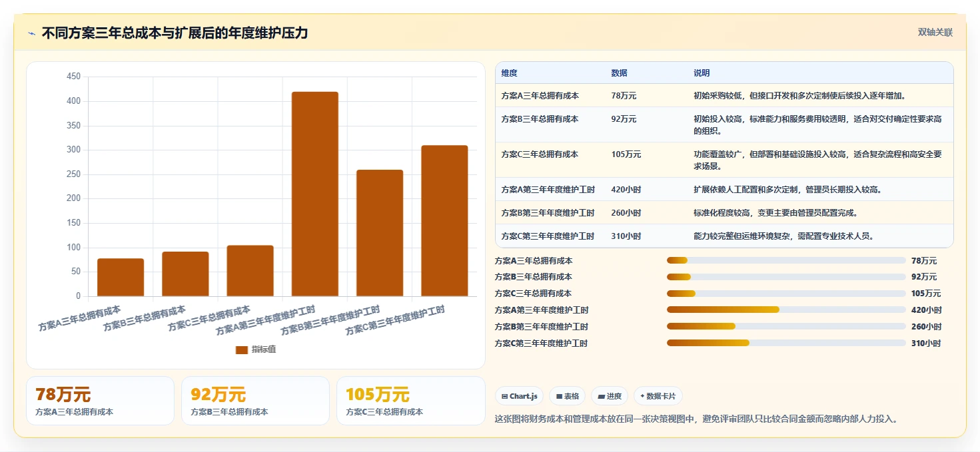Select the tallest bar, 方案A第三年年度维护工时

click(x=314, y=194)
